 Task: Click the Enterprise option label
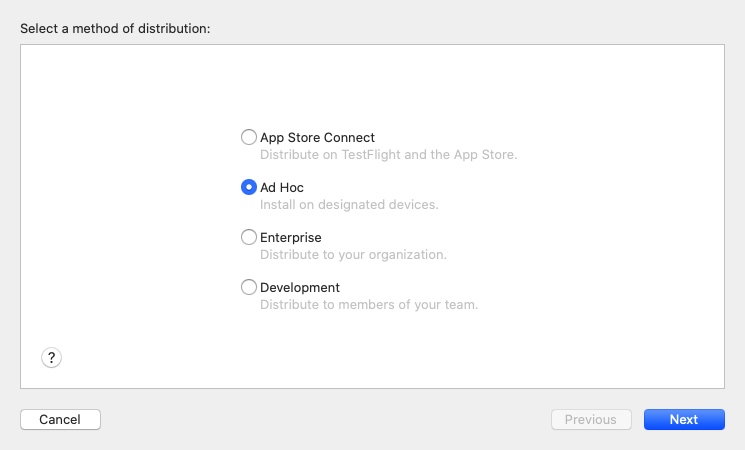click(x=291, y=237)
